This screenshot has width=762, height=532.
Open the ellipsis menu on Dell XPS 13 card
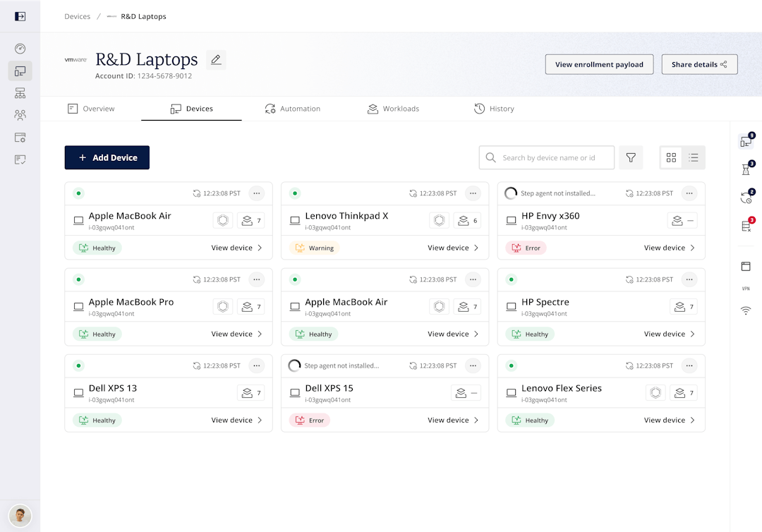pos(257,365)
